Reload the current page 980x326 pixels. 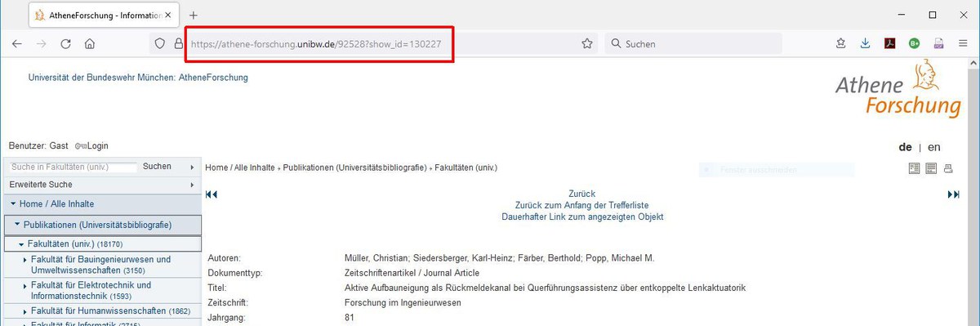65,44
